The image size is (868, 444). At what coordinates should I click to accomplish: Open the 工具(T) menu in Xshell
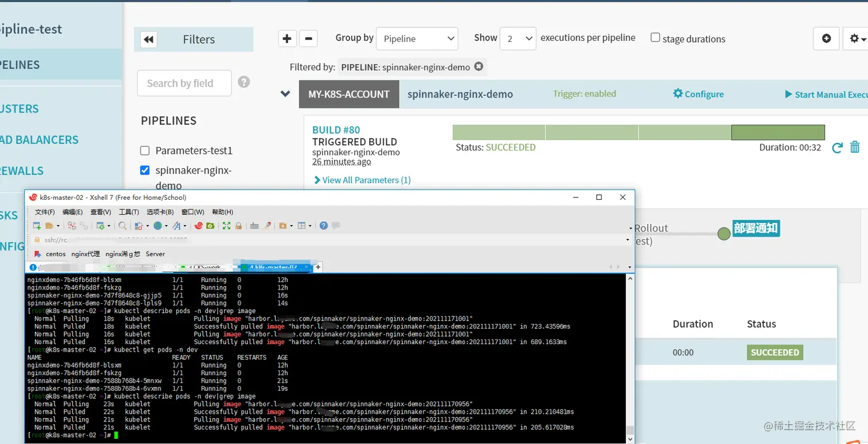[x=129, y=213]
